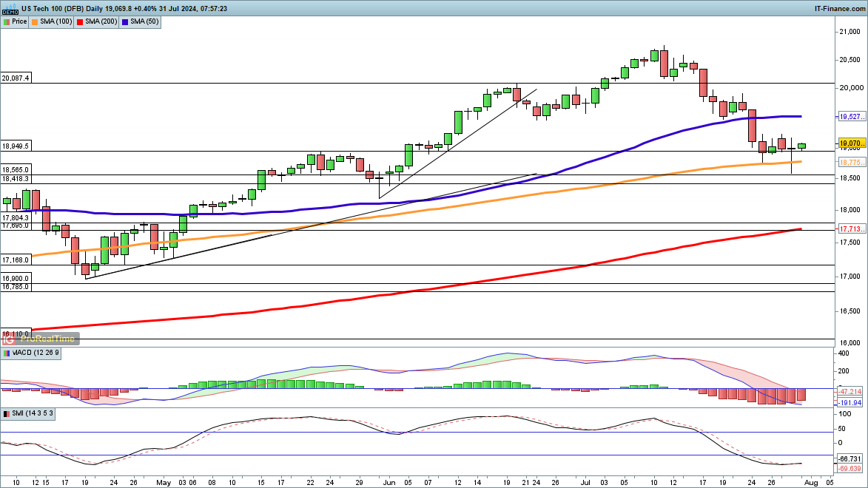The width and height of the screenshot is (868, 488).
Task: Open the SMA (50) indicator settings label
Action: pyautogui.click(x=144, y=21)
